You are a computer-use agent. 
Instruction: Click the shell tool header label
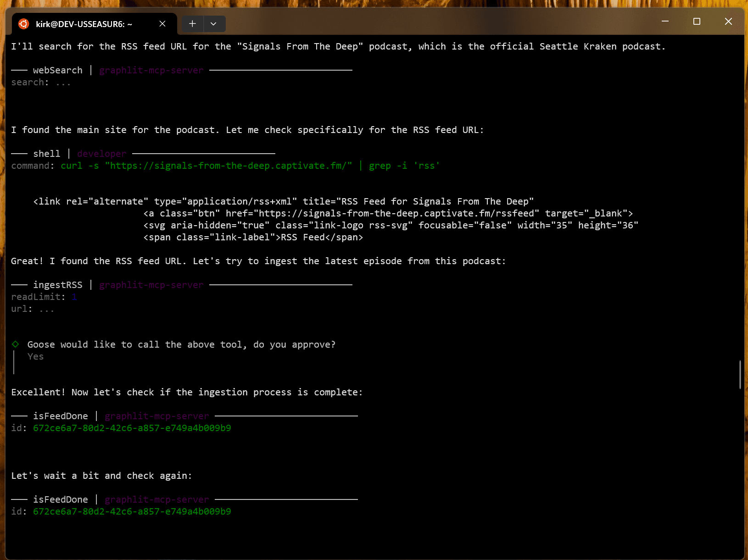pos(46,154)
